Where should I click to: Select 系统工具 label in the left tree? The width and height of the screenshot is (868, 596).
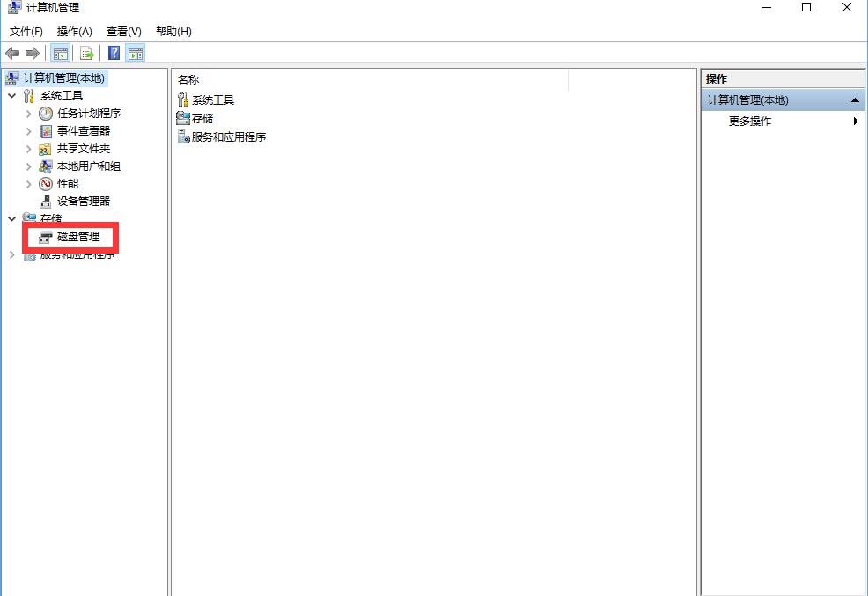click(62, 96)
